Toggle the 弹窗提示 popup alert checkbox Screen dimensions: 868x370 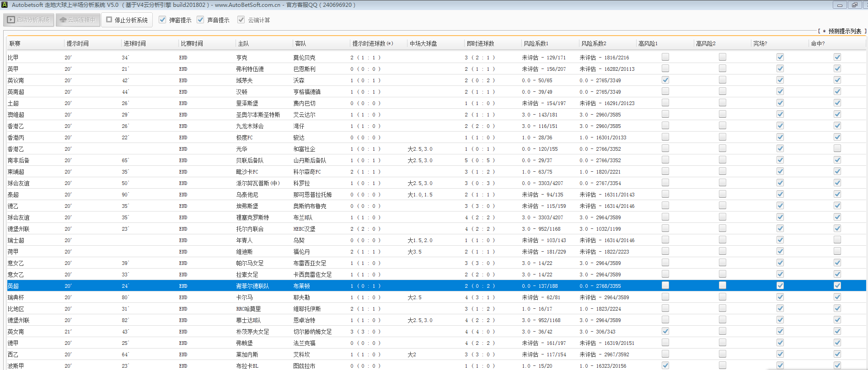[162, 20]
